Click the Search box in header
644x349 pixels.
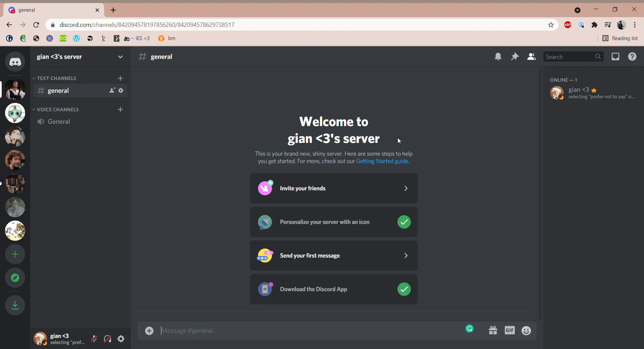click(x=573, y=57)
